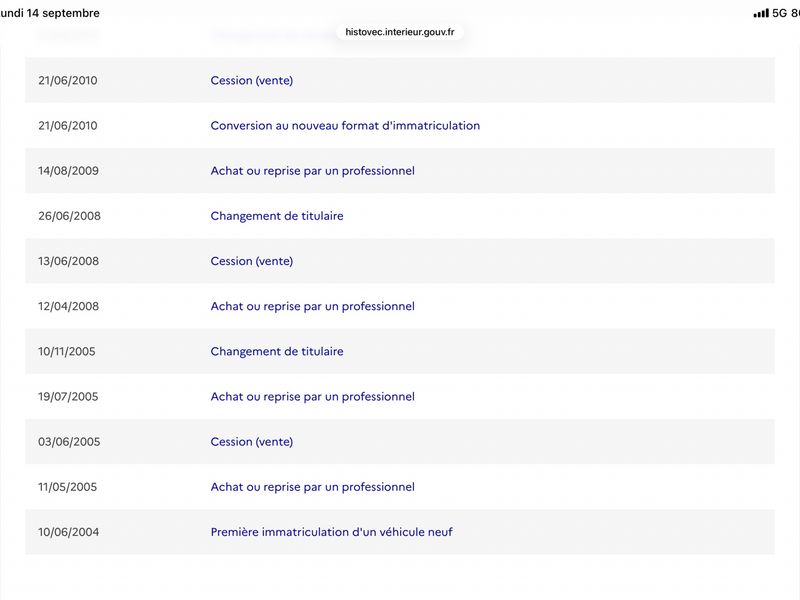Tap the 21/06/2010 date beside Conversion row
This screenshot has width=800, height=600.
coord(67,126)
